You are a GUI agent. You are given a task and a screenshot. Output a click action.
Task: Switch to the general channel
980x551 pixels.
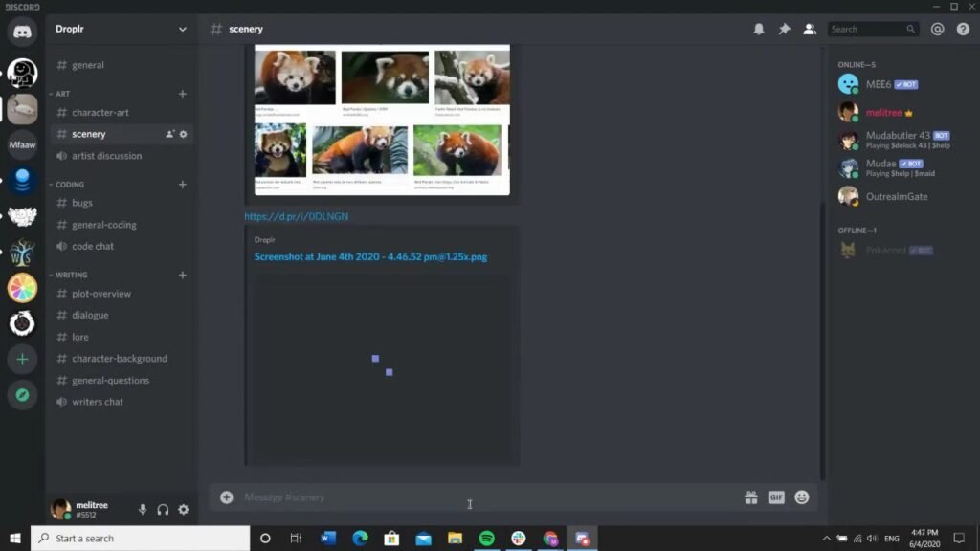coord(122,65)
